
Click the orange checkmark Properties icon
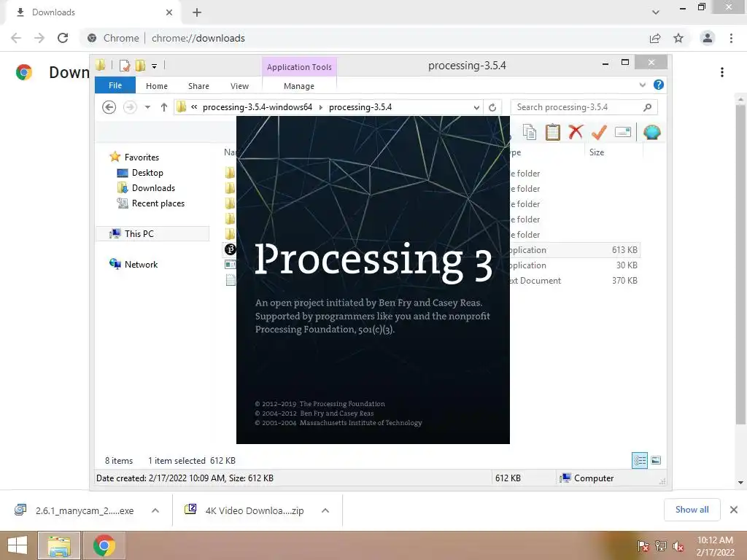coord(599,132)
